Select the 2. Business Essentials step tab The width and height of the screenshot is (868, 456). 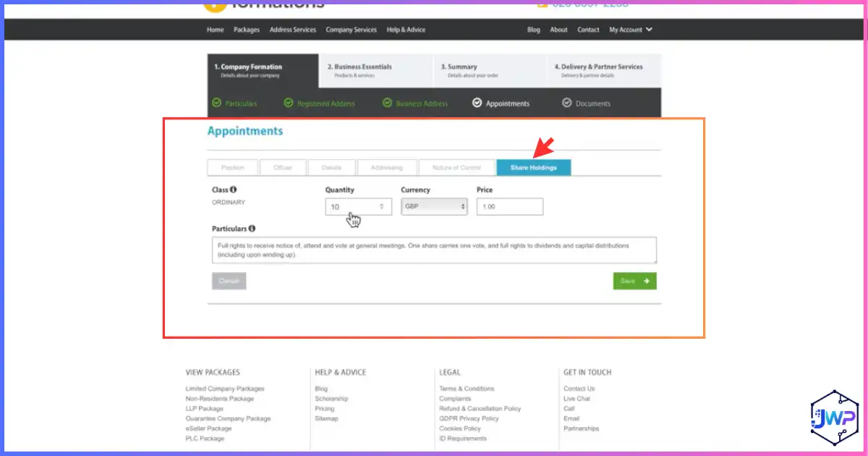[x=376, y=70]
